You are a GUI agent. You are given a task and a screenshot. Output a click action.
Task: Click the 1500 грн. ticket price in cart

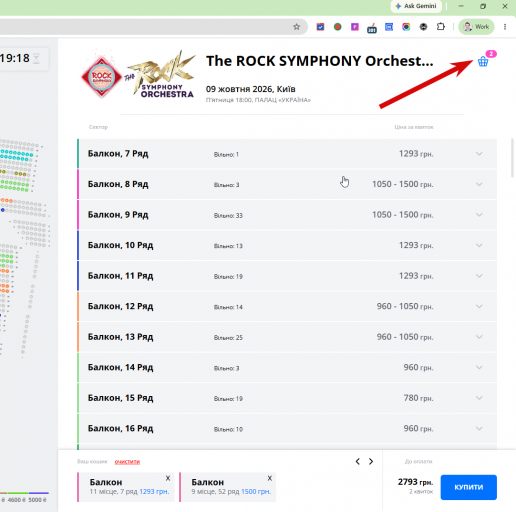pos(256,492)
